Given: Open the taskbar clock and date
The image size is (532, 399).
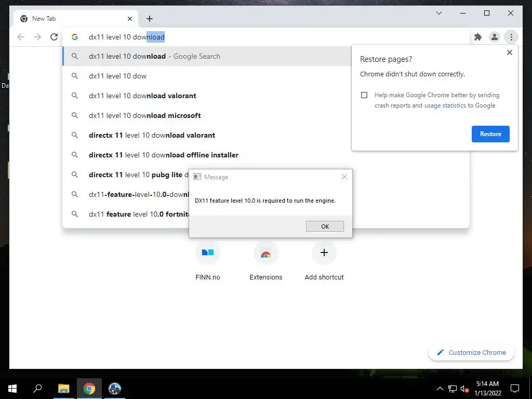Looking at the screenshot, I should click(x=487, y=389).
